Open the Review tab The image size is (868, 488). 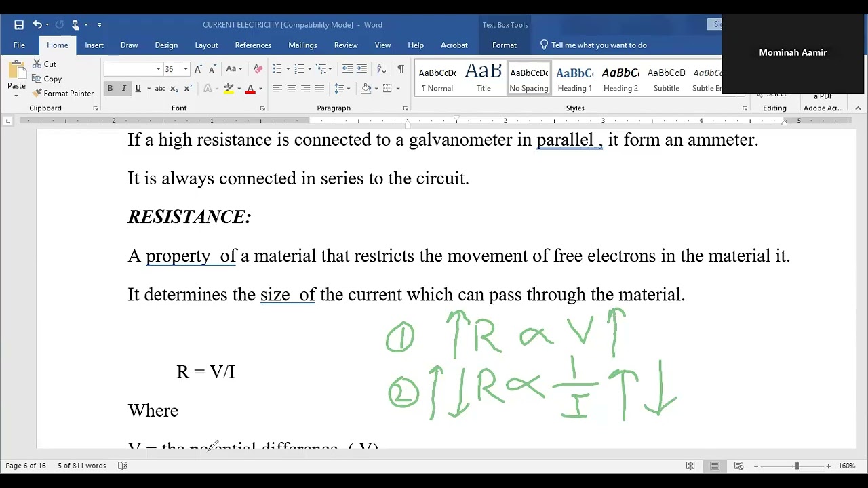coord(346,45)
